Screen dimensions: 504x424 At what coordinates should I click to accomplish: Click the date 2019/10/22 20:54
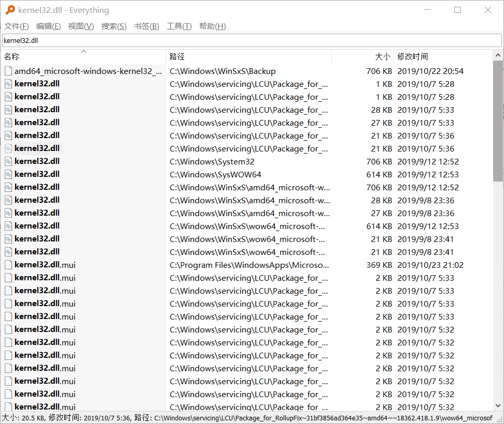(x=431, y=71)
